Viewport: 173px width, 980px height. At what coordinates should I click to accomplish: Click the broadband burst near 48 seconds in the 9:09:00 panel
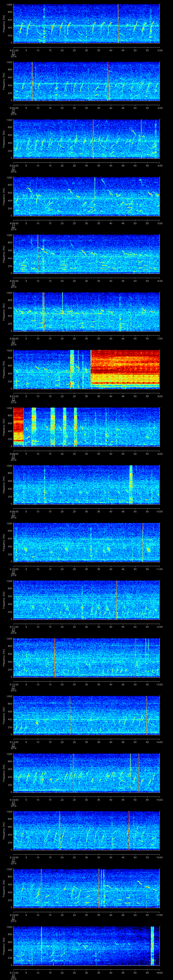coord(131,485)
